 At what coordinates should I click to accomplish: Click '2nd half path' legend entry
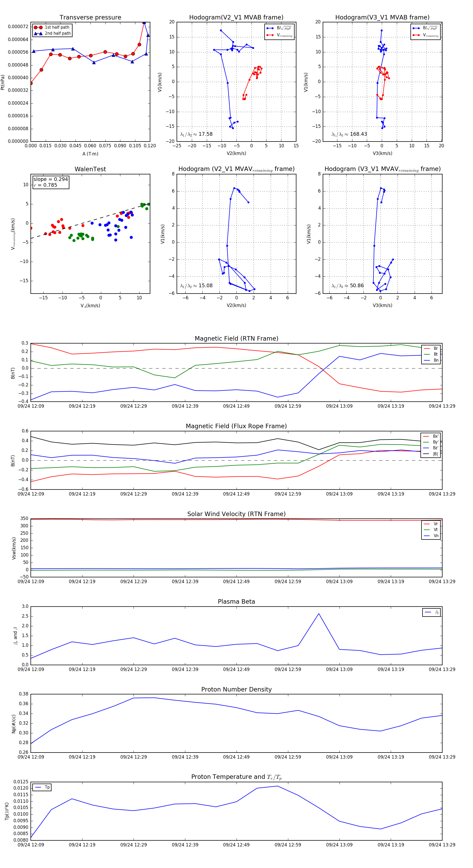click(x=52, y=33)
